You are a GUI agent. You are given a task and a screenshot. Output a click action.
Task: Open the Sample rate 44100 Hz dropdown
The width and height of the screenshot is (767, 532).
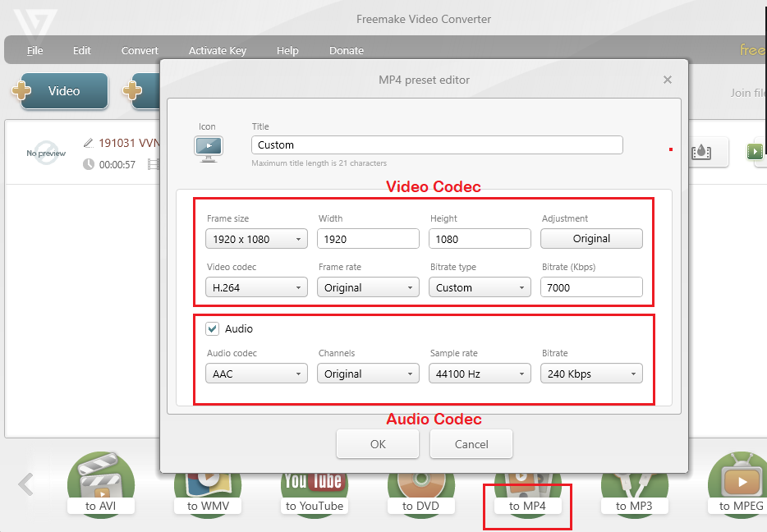click(x=480, y=374)
